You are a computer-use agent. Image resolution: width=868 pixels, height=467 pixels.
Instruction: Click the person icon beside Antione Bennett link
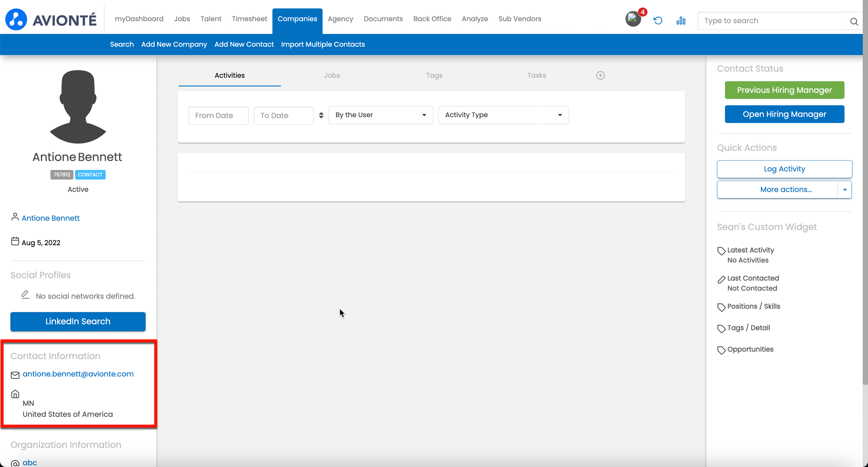(x=15, y=217)
